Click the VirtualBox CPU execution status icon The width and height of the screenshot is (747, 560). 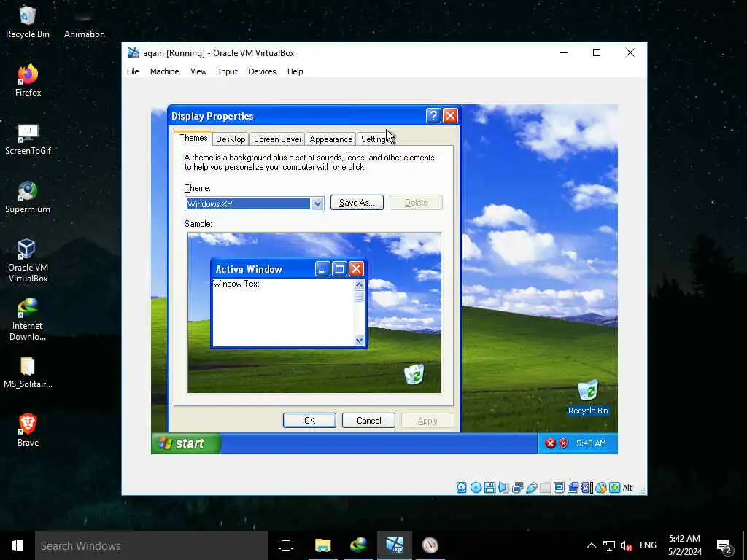coord(587,488)
